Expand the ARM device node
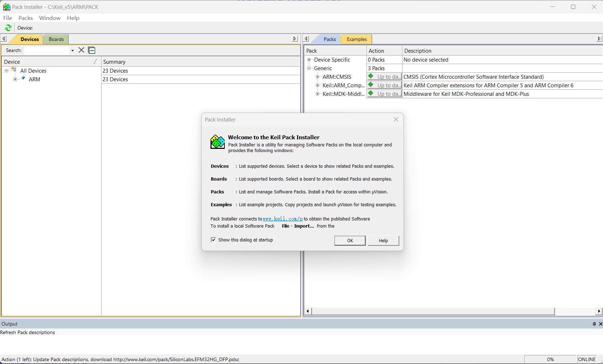Viewport: 603px width, 364px height. coord(15,79)
